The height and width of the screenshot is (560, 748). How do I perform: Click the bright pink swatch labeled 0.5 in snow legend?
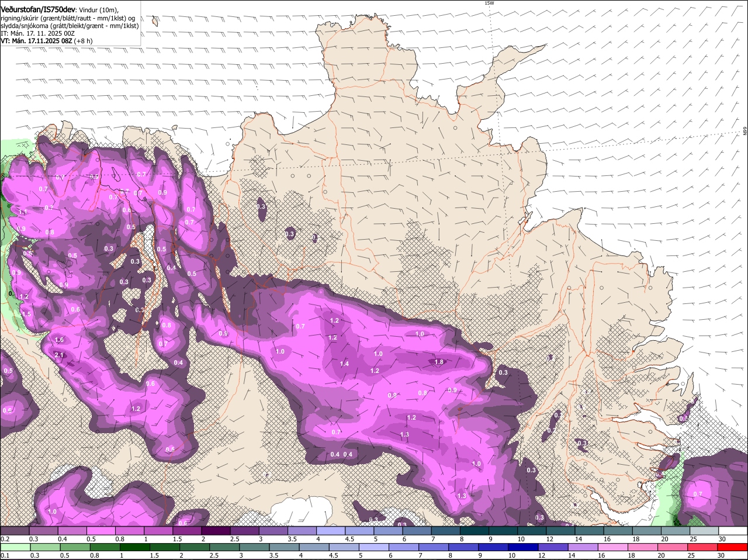point(101,531)
